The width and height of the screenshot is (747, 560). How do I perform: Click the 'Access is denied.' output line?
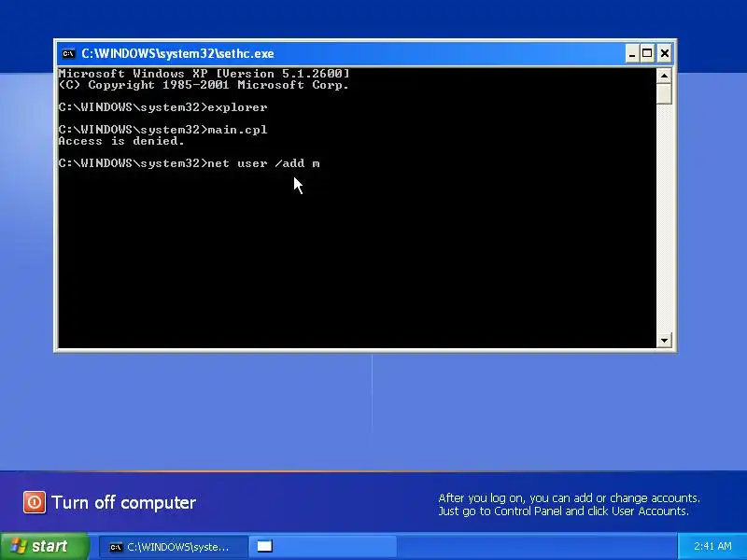(121, 141)
